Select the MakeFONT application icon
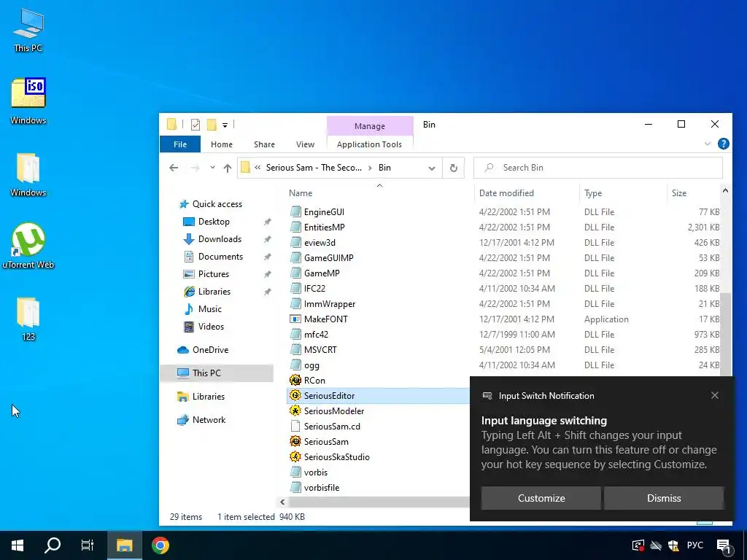The width and height of the screenshot is (747, 560). click(295, 319)
